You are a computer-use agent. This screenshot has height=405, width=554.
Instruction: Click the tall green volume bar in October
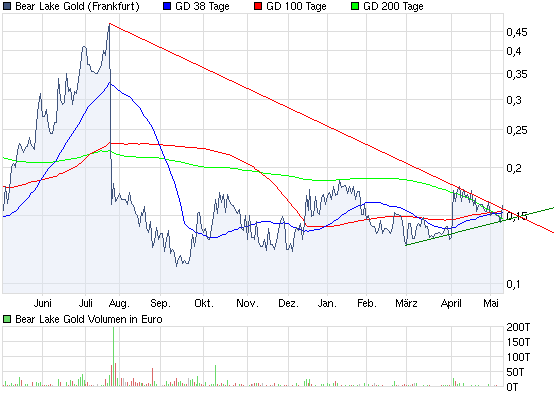(216, 376)
